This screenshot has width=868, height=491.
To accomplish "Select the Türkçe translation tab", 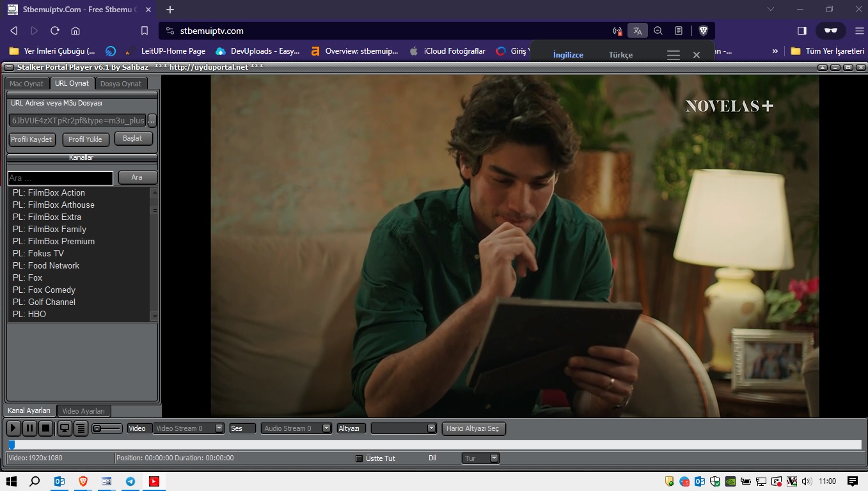I will click(x=620, y=55).
